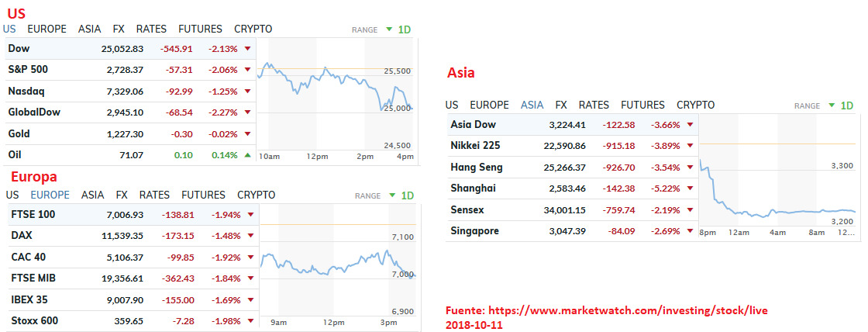Click the down arrow on Hang Seng row
The image size is (868, 332).
[690, 168]
